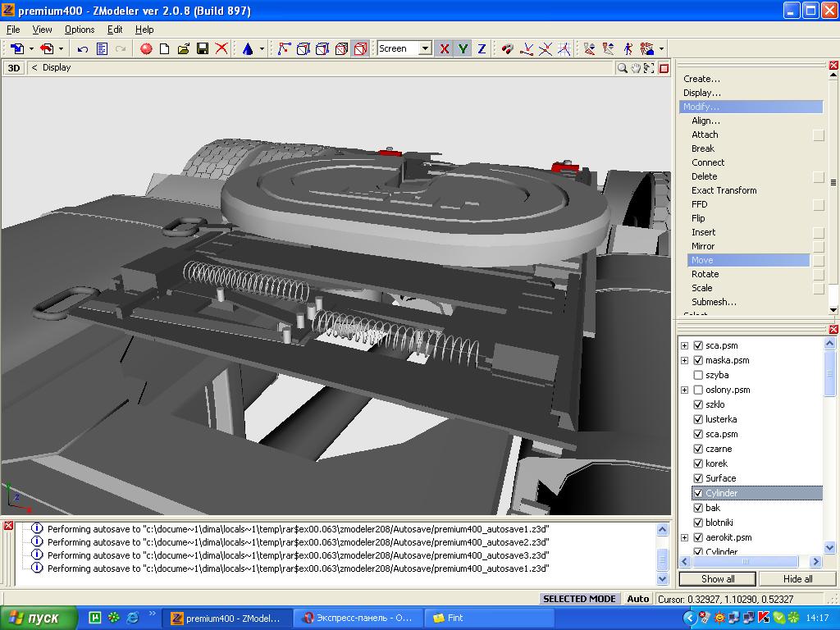This screenshot has width=840, height=630.
Task: Enable visibility checkbox for szyba
Action: tap(698, 375)
